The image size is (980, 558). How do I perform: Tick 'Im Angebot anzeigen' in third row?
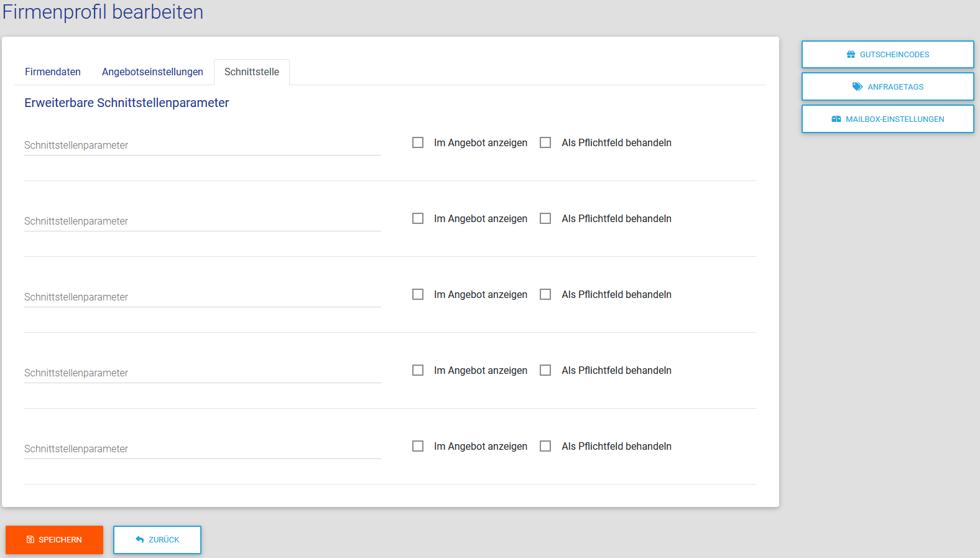(418, 294)
